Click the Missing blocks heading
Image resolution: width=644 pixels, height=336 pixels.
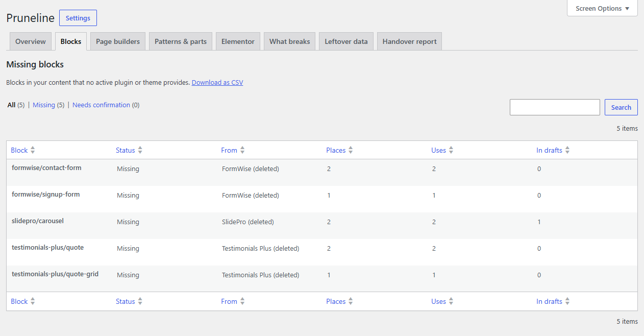35,64
